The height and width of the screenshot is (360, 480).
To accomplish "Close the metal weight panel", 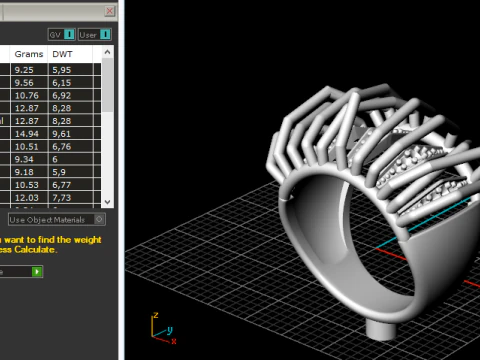I will [x=110, y=11].
